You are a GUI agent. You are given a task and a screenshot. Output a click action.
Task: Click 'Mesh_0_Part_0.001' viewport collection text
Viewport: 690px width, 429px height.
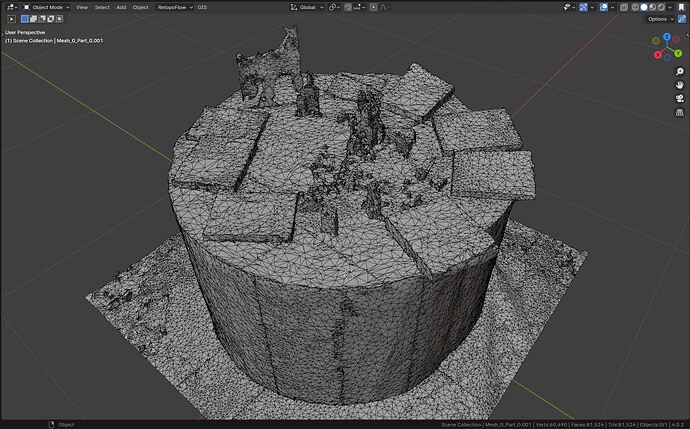[x=80, y=40]
